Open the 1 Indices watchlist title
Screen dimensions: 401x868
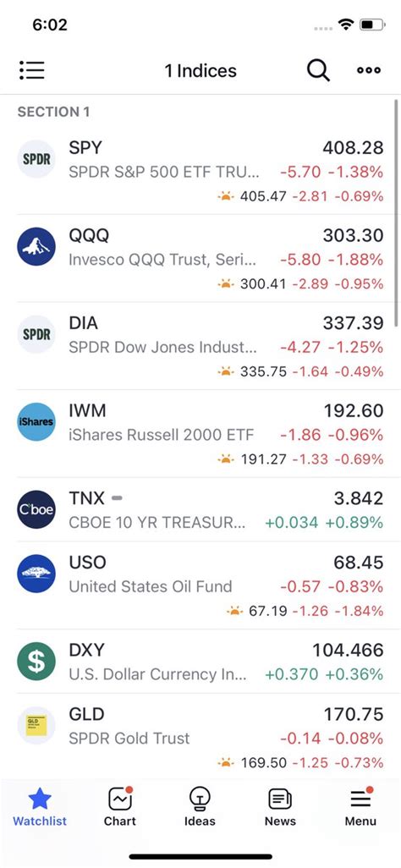coord(200,71)
